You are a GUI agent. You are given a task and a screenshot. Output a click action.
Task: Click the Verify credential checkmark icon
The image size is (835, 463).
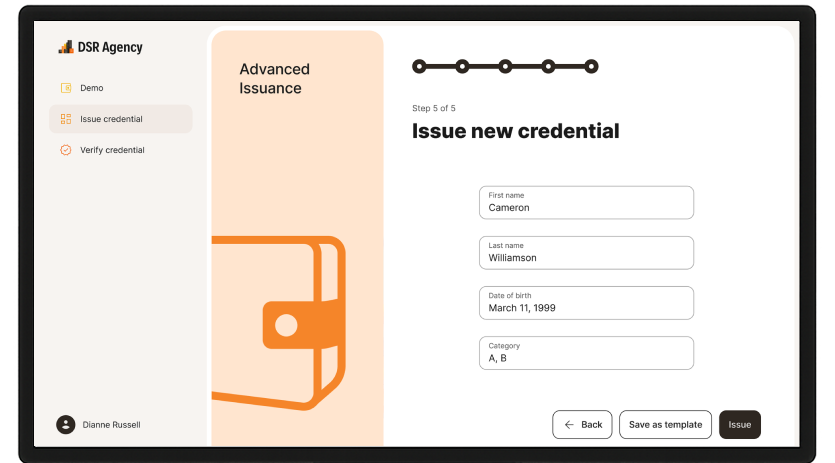click(66, 150)
